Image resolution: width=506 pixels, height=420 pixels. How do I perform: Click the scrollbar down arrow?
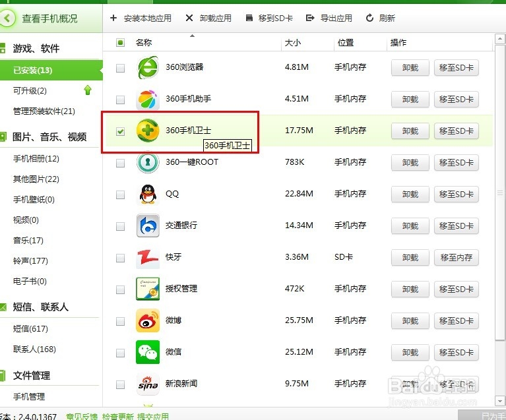click(x=500, y=401)
